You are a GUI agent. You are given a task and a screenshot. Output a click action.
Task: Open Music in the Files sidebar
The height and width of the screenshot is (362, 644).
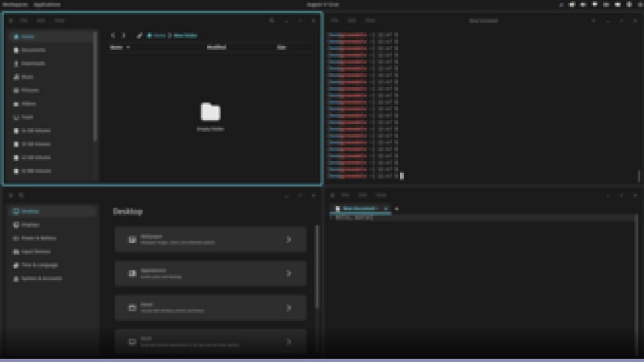click(x=52, y=76)
